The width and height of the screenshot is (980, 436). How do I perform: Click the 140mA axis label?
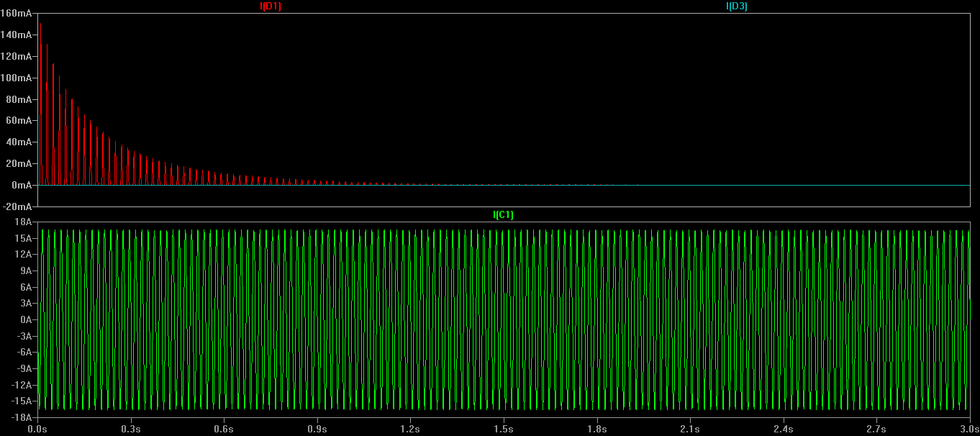coord(17,35)
